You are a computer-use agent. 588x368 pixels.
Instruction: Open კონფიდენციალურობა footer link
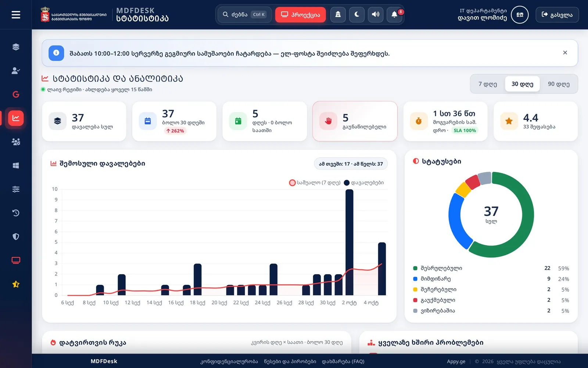point(229,361)
